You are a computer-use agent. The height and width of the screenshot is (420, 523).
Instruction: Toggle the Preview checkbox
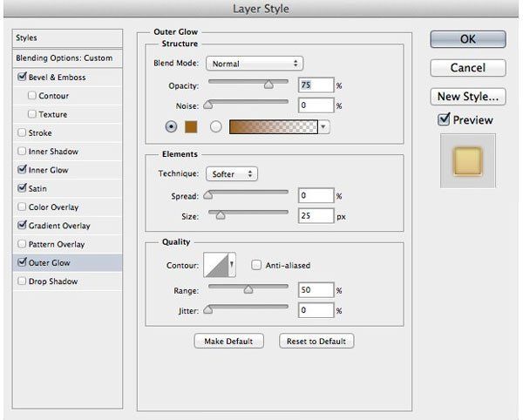click(444, 119)
